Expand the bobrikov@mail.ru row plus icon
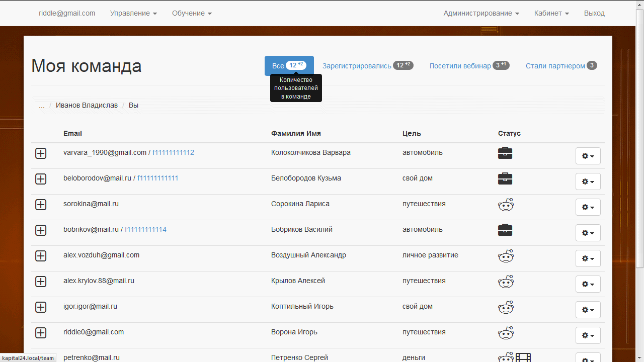 (x=41, y=230)
